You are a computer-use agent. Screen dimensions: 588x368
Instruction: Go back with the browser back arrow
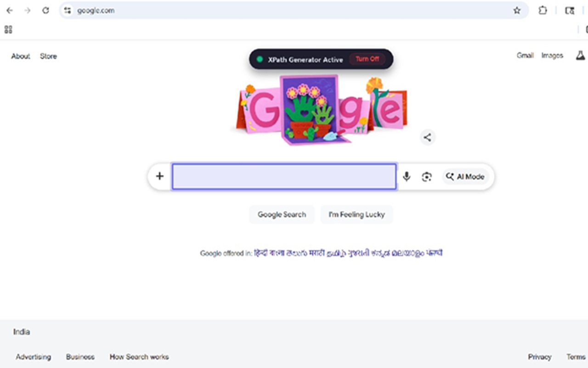pyautogui.click(x=10, y=11)
